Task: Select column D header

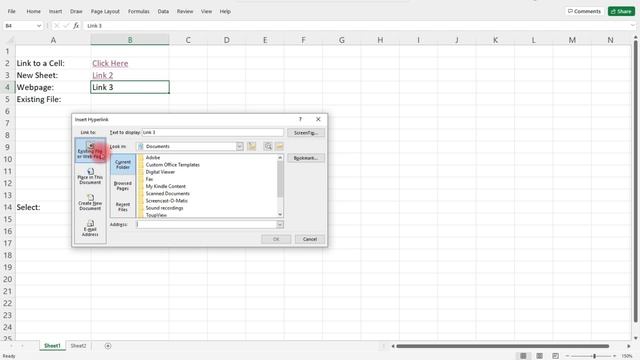Action: (x=227, y=40)
